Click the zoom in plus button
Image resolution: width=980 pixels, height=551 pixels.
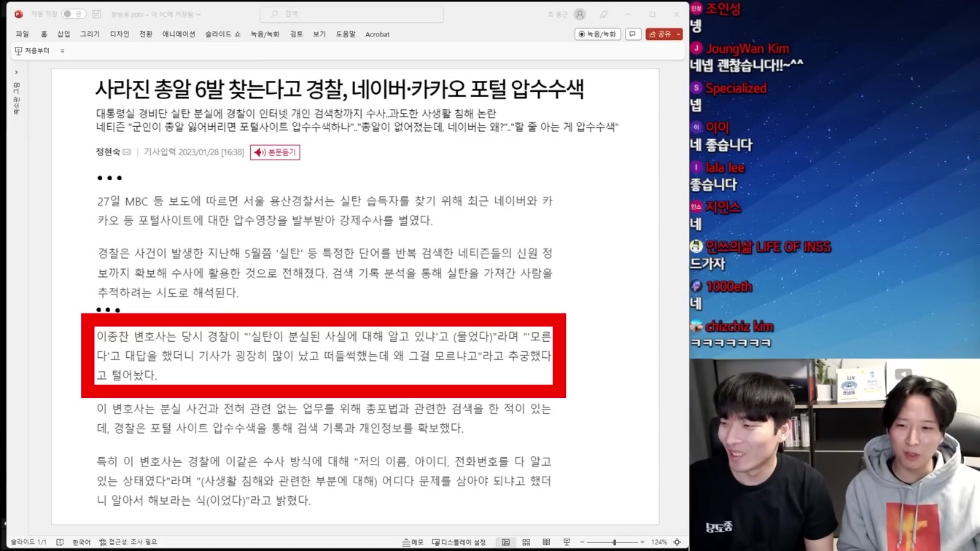[642, 542]
